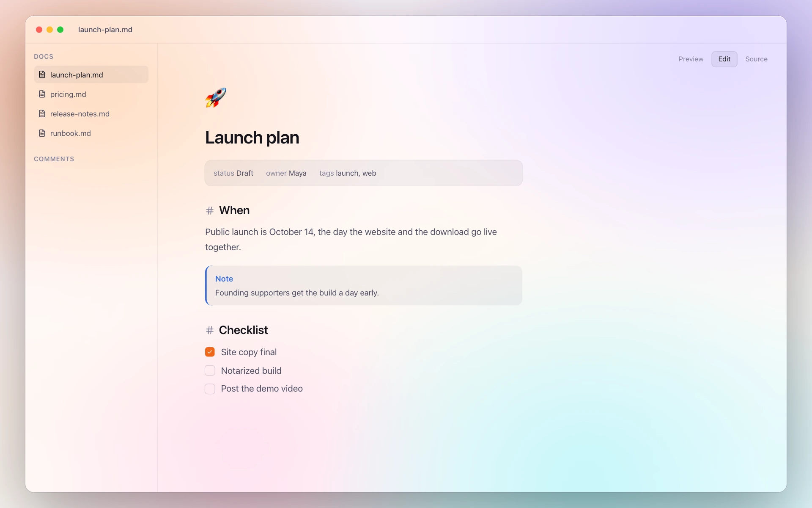812x508 pixels.
Task: Switch to the Source tab
Action: 756,59
